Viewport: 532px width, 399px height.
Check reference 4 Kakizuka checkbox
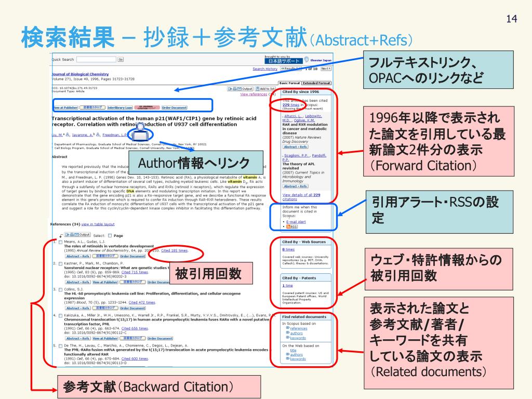coord(60,315)
